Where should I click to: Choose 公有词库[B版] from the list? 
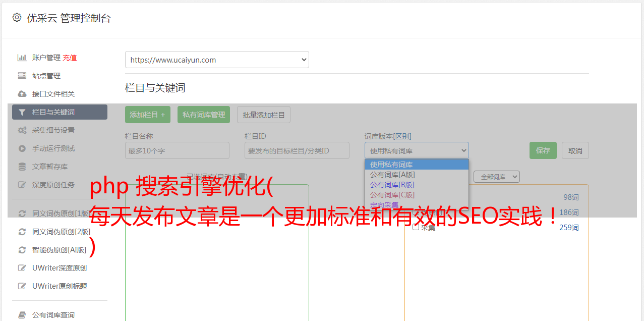click(x=417, y=185)
